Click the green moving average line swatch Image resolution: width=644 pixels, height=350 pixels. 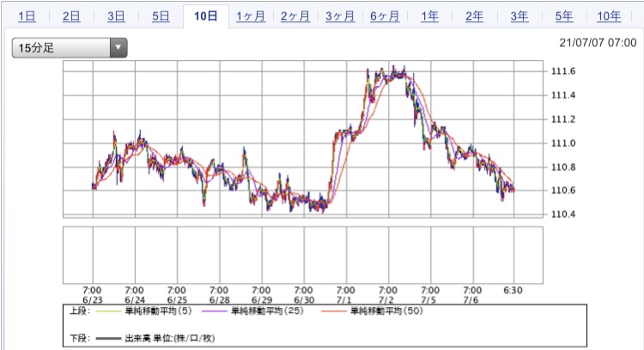point(108,311)
